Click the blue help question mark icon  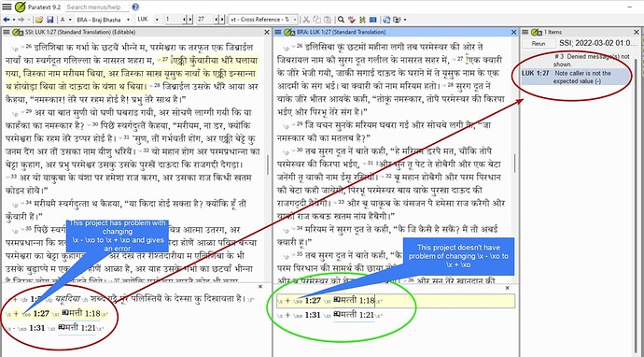coord(135,7)
